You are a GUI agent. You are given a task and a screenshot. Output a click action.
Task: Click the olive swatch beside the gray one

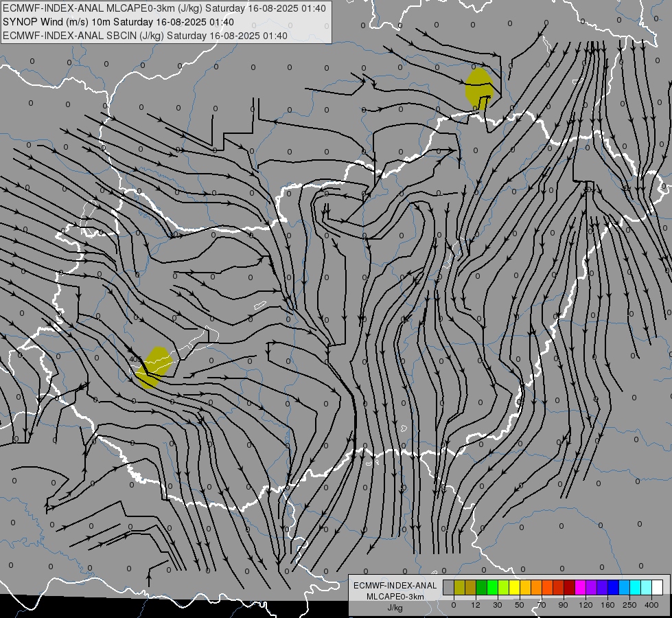[459, 588]
